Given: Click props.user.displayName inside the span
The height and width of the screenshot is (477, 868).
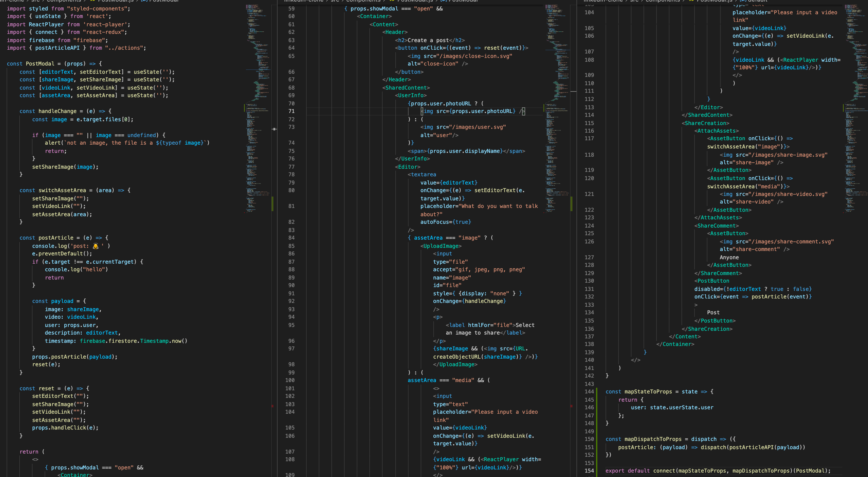Looking at the screenshot, I should click(465, 151).
